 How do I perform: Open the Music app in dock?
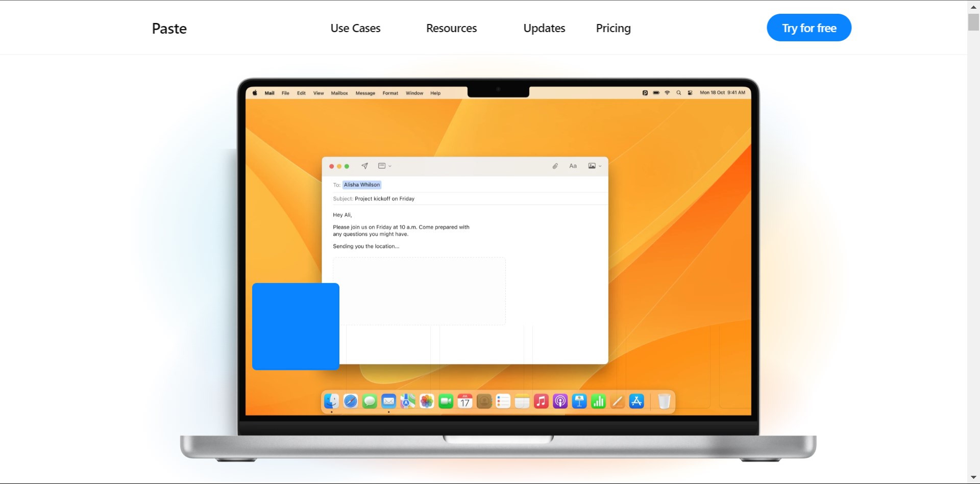[x=541, y=402]
